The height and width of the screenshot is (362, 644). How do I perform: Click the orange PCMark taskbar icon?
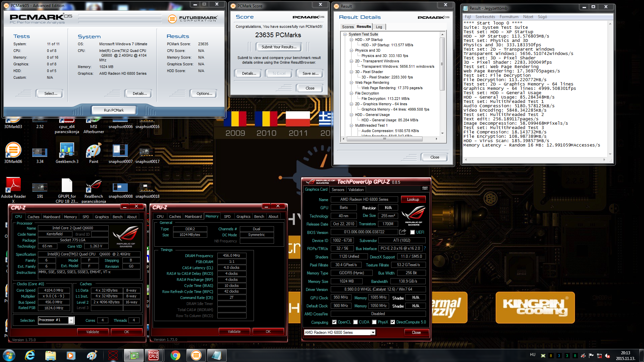[x=196, y=355]
